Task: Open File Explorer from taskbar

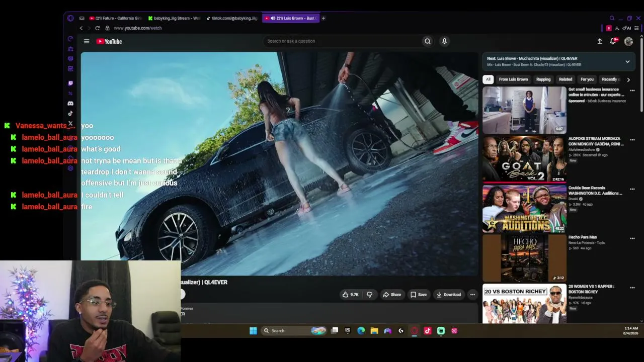Action: click(374, 331)
